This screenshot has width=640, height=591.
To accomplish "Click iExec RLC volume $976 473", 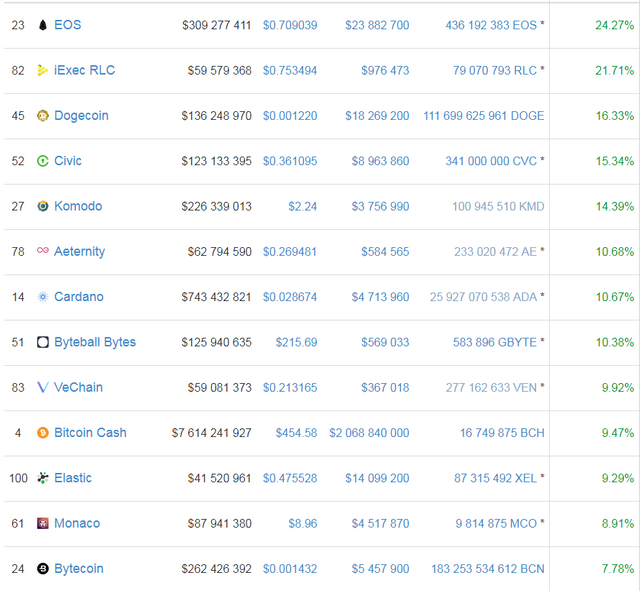I will pos(385,71).
